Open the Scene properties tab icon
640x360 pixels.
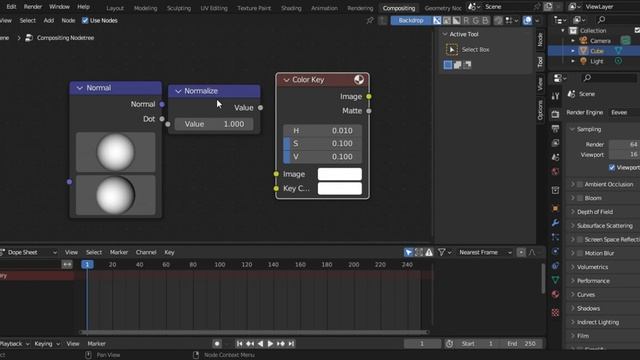(x=555, y=157)
